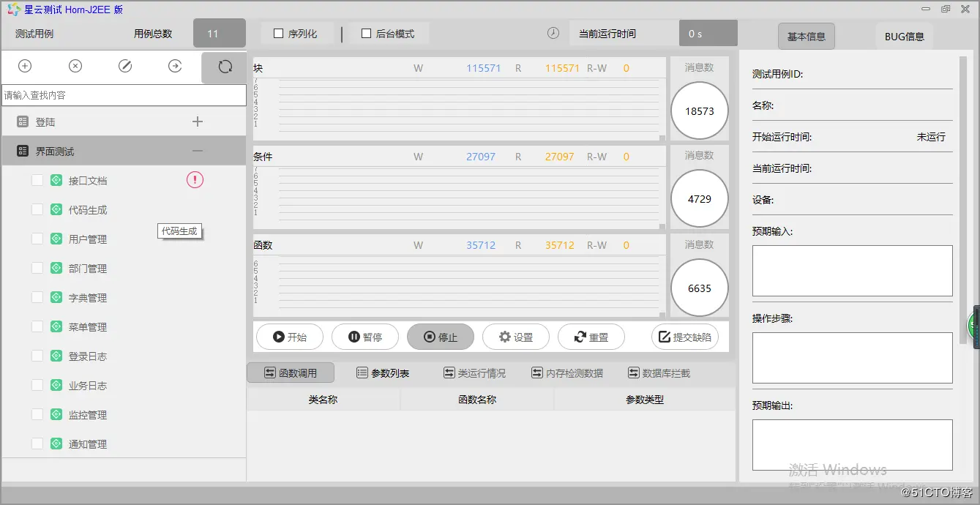980x505 pixels.
Task: Check the 字典管理 test case box
Action: tap(37, 297)
